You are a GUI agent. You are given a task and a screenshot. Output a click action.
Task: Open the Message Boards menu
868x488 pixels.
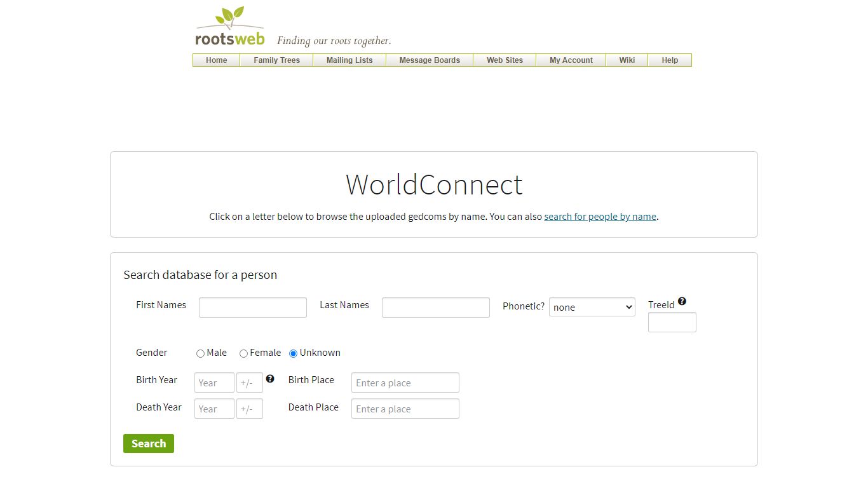(430, 60)
